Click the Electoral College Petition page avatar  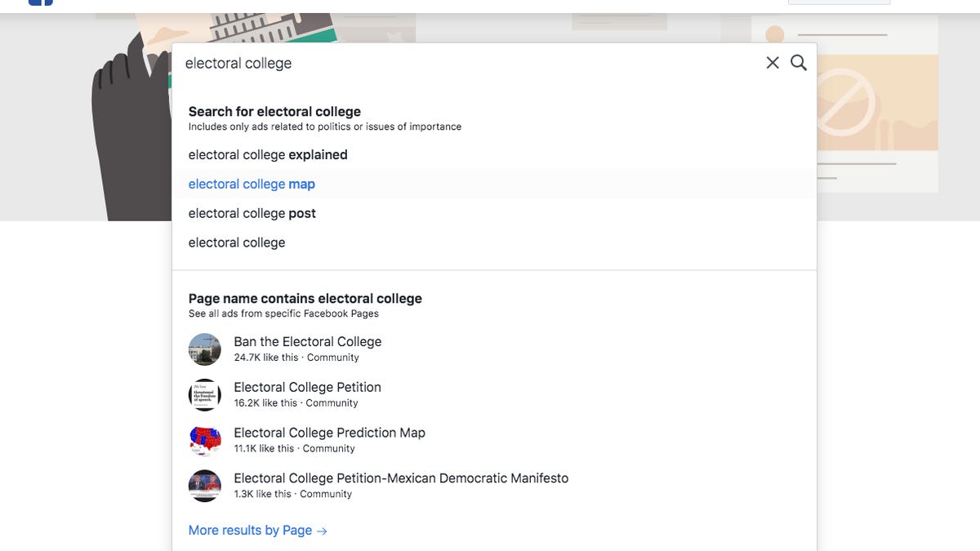click(x=204, y=394)
